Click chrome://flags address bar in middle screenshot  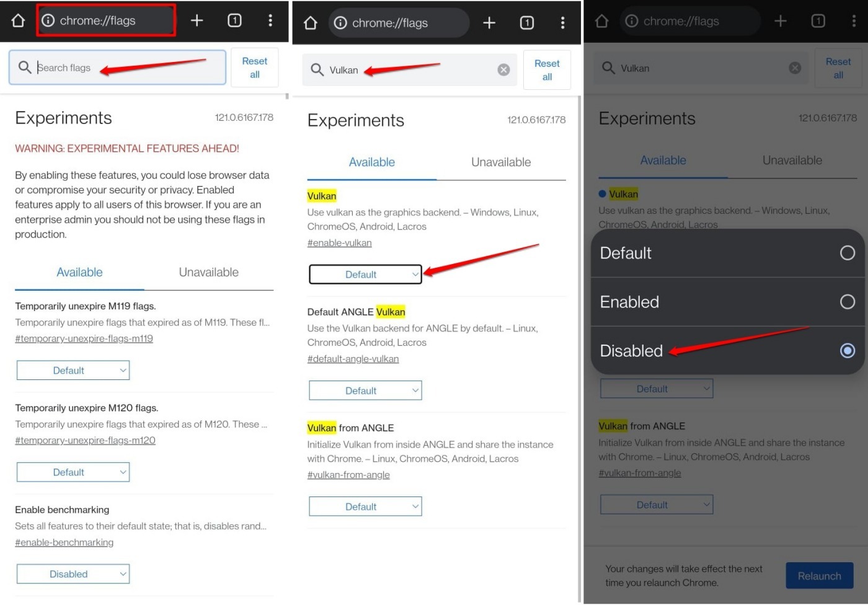[399, 23]
